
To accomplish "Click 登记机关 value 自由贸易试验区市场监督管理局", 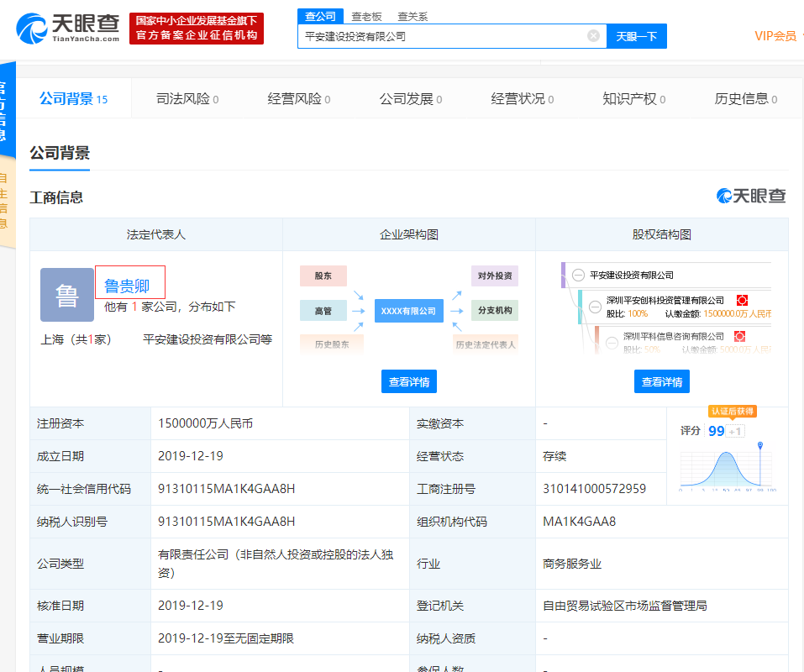I will (625, 606).
